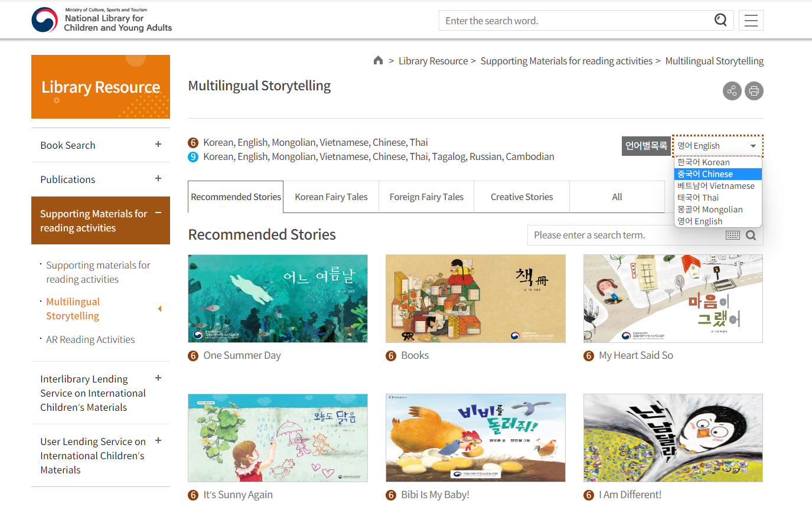This screenshot has height=520, width=812.
Task: Click the 9-language legend badge
Action: [x=193, y=157]
